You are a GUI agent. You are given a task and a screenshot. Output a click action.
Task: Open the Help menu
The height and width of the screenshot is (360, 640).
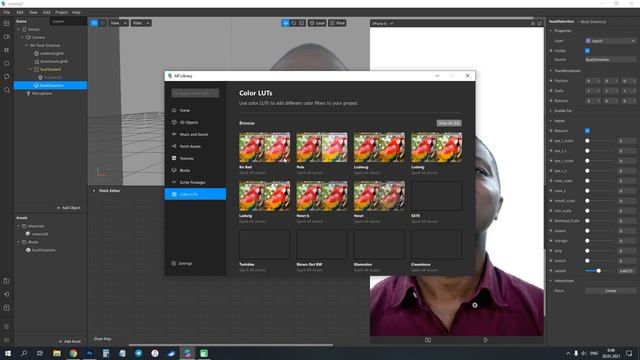(76, 13)
